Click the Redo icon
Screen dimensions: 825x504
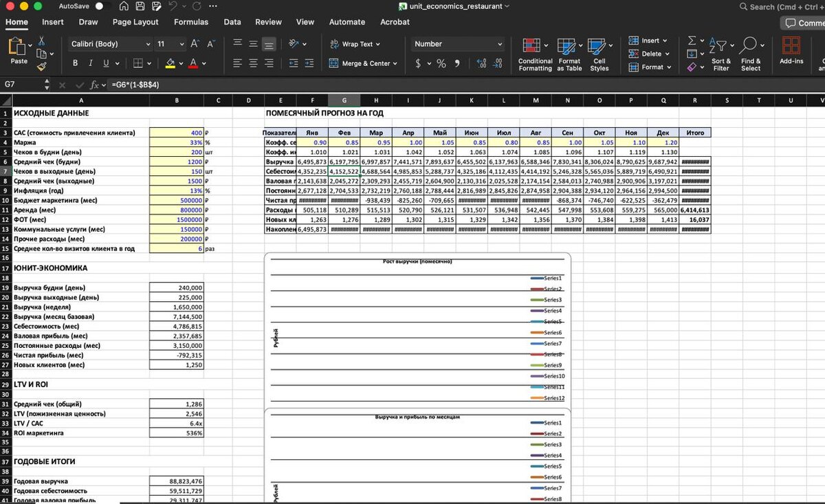197,6
